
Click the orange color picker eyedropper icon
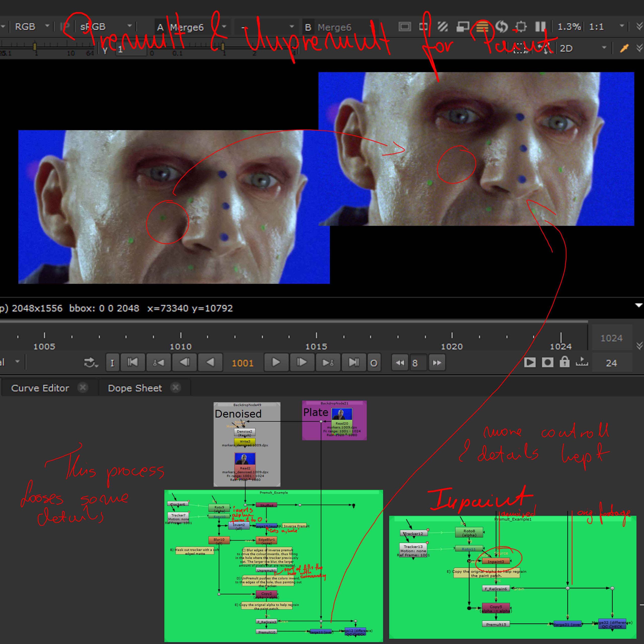(x=624, y=48)
